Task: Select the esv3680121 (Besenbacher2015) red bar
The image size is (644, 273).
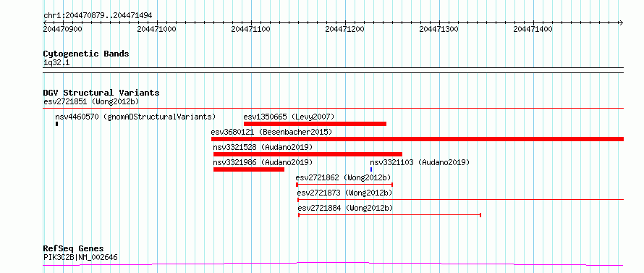Action: coord(418,139)
